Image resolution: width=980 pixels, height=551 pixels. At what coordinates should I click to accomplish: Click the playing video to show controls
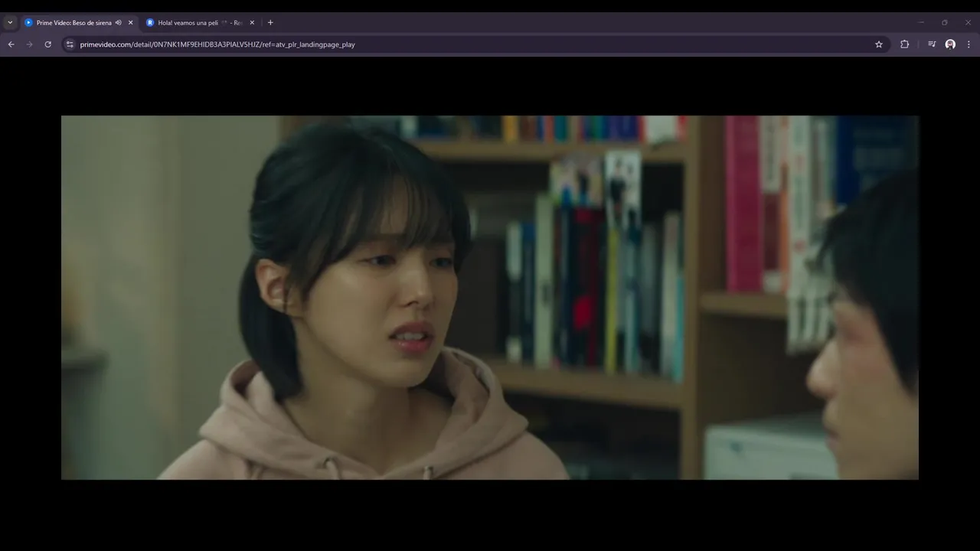coord(490,298)
